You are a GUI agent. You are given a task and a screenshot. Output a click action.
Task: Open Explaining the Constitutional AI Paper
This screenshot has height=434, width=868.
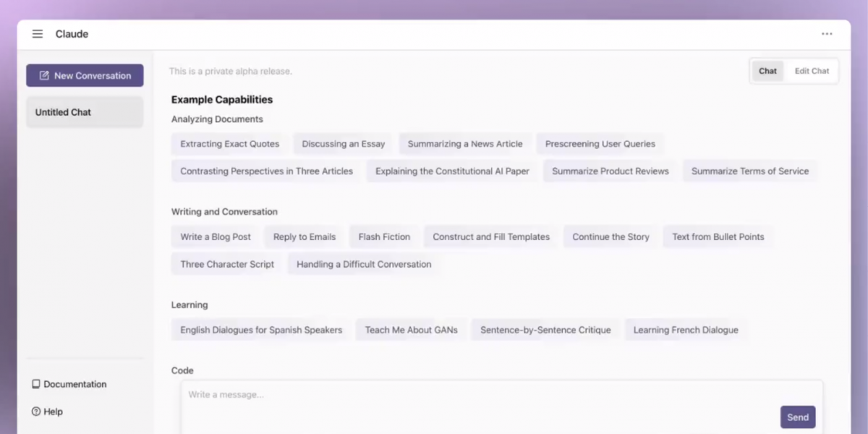point(452,171)
